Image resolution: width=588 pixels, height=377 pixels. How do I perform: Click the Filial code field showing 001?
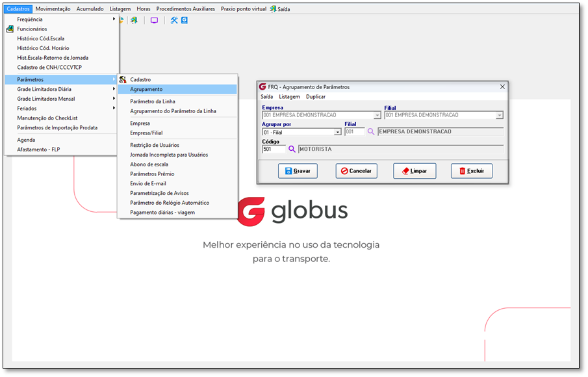pos(355,132)
